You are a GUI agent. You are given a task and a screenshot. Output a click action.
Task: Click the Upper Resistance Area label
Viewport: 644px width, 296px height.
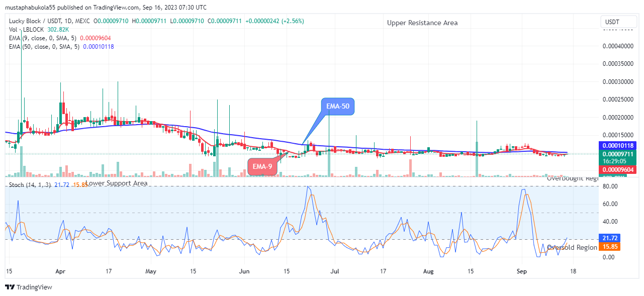click(x=422, y=23)
